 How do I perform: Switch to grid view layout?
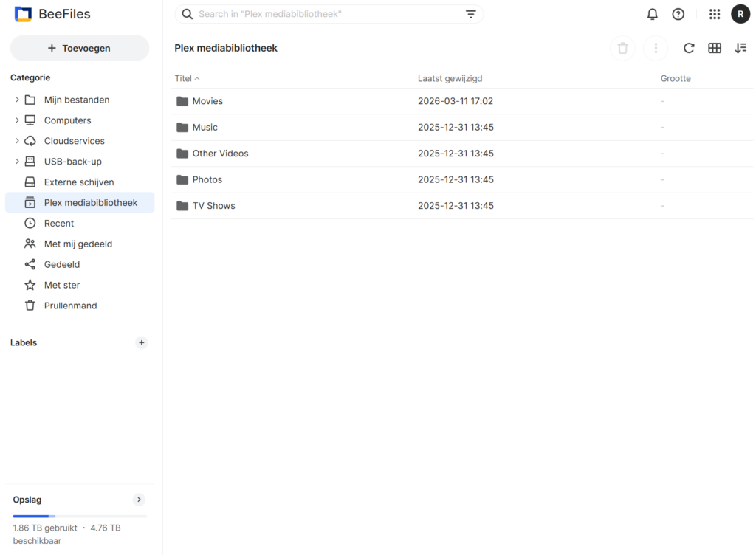[x=714, y=48]
